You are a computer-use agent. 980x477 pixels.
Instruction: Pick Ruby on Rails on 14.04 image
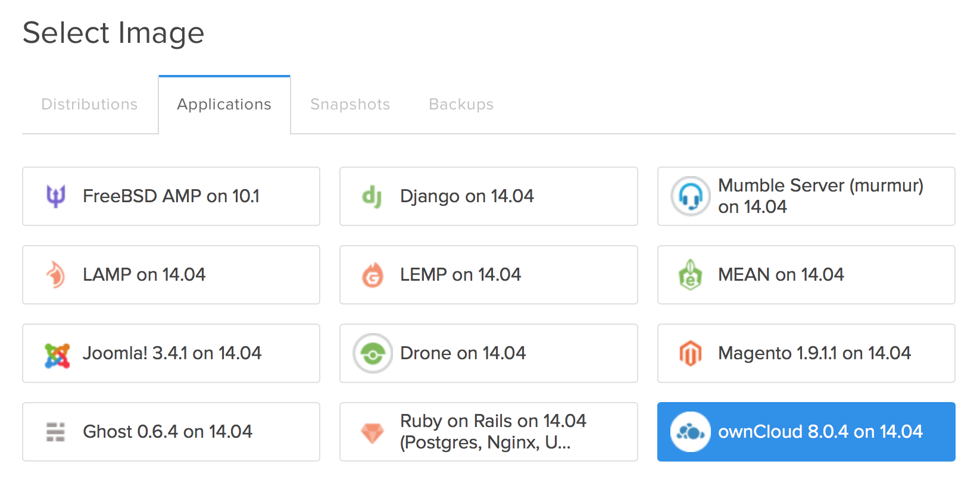(x=489, y=432)
